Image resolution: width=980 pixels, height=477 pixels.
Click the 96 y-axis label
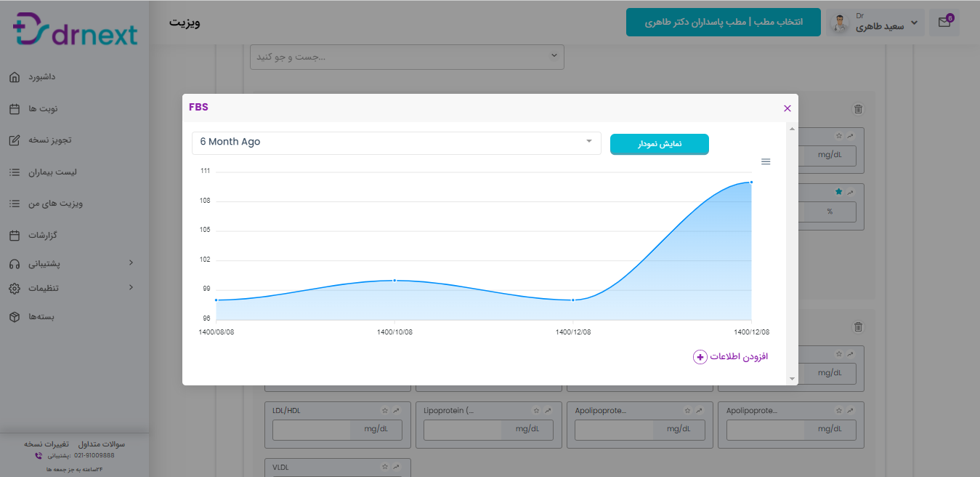206,318
